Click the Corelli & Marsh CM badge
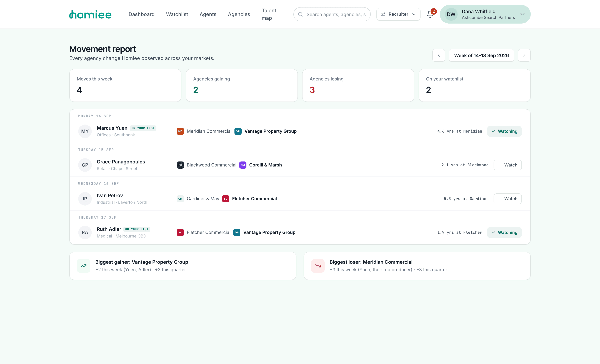The image size is (600, 364). [x=243, y=165]
